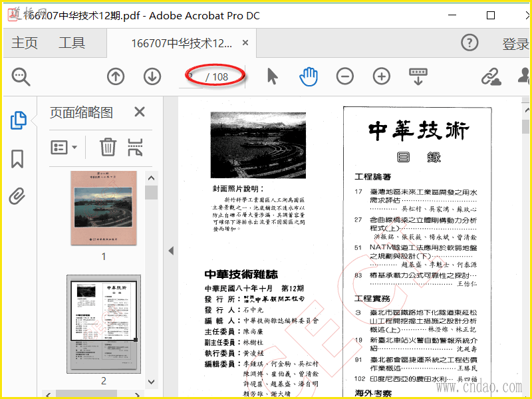The height and width of the screenshot is (399, 532).
Task: Select the 166707中华技术12 document tab
Action: pyautogui.click(x=182, y=43)
